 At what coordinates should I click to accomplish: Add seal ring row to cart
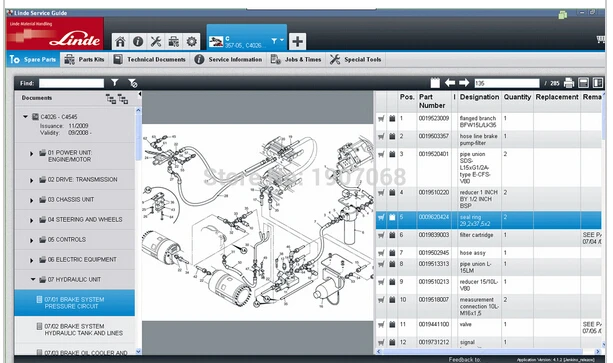[381, 217]
